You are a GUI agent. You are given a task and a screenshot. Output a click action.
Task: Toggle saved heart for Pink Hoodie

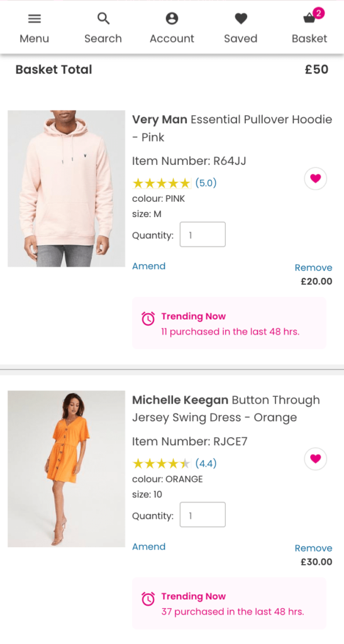point(315,179)
